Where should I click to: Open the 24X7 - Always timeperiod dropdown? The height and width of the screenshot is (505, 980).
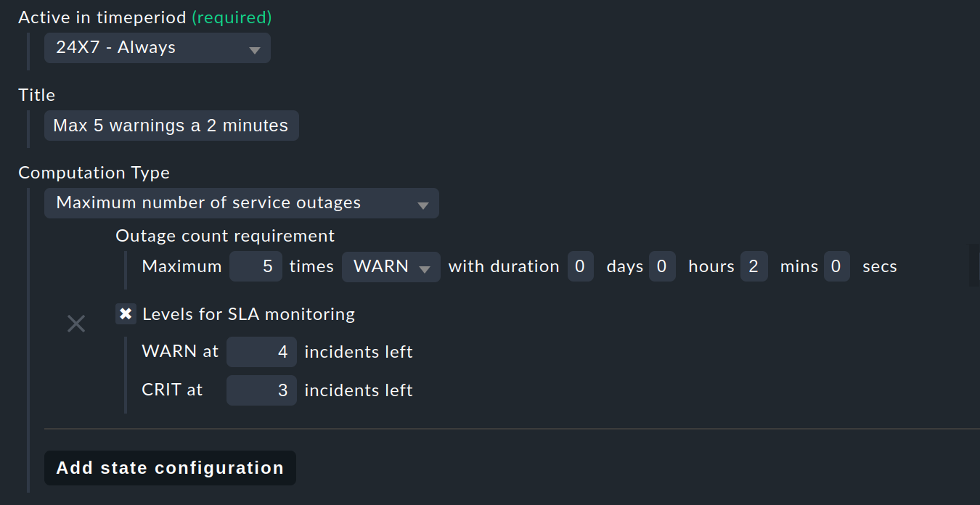[x=157, y=48]
